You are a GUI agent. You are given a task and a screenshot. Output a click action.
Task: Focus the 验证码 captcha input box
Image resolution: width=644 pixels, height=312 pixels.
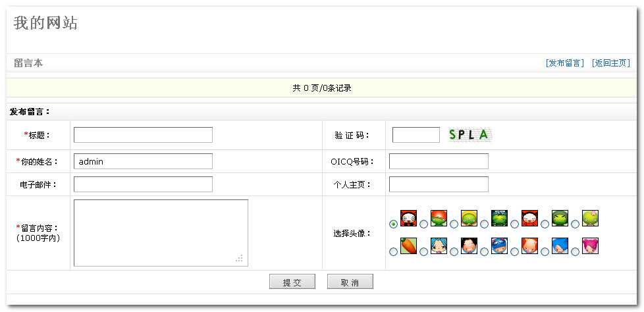[x=416, y=135]
